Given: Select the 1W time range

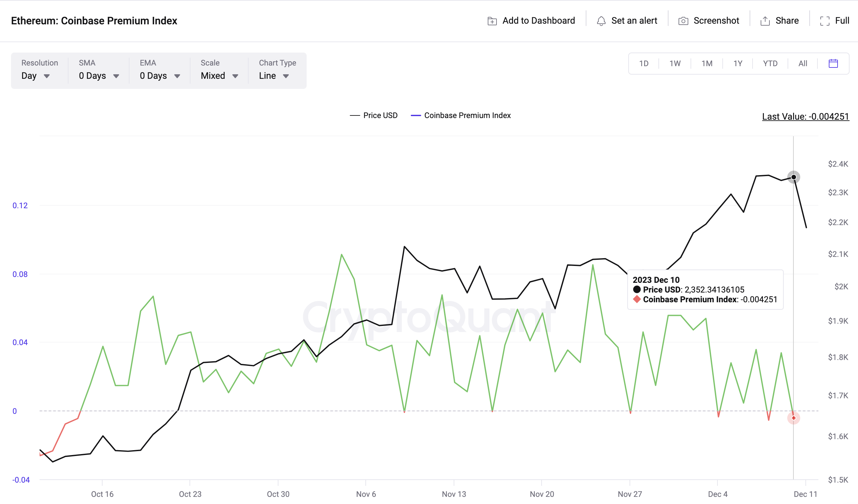Looking at the screenshot, I should tap(675, 64).
